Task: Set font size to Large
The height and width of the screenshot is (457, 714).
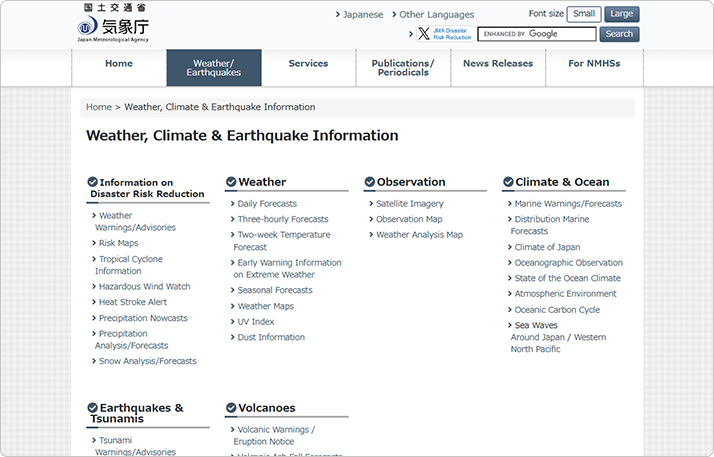Action: click(x=622, y=14)
